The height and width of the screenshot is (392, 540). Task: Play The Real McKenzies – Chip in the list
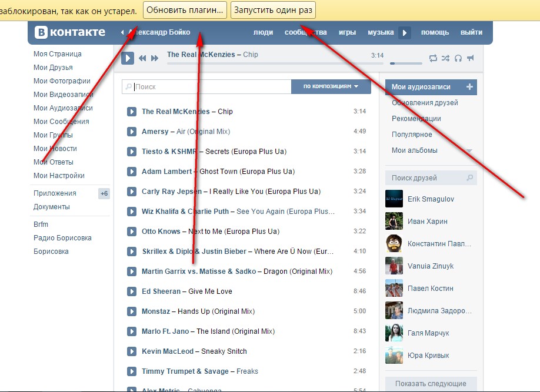(x=132, y=112)
